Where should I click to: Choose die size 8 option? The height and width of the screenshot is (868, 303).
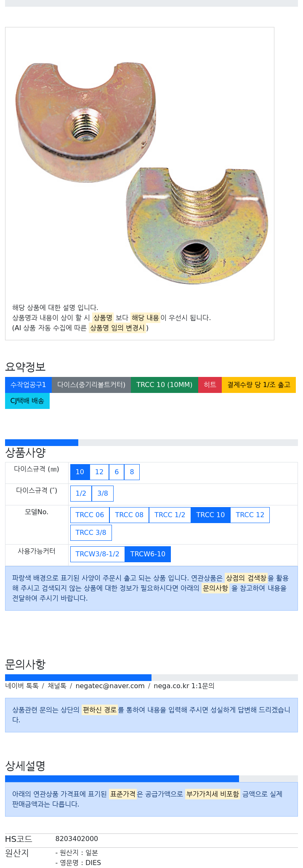pyautogui.click(x=132, y=472)
